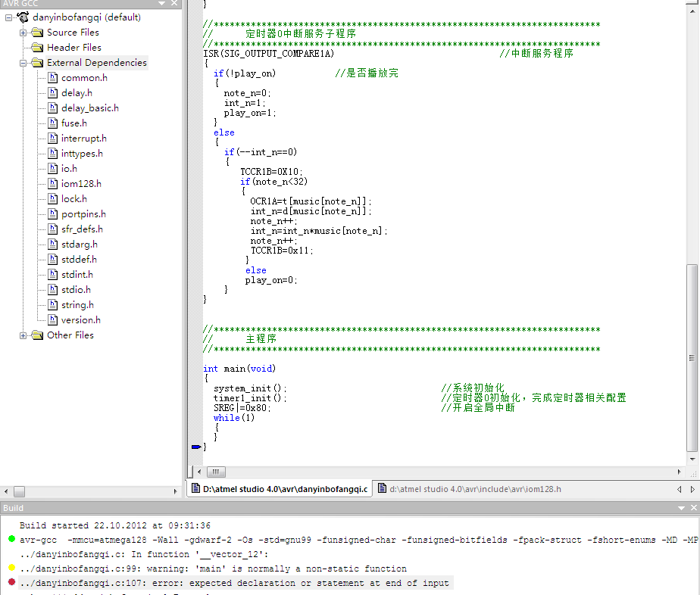Click the editor split handle left of scrollbar
Viewport: 700px width, 595px height.
(191, 472)
